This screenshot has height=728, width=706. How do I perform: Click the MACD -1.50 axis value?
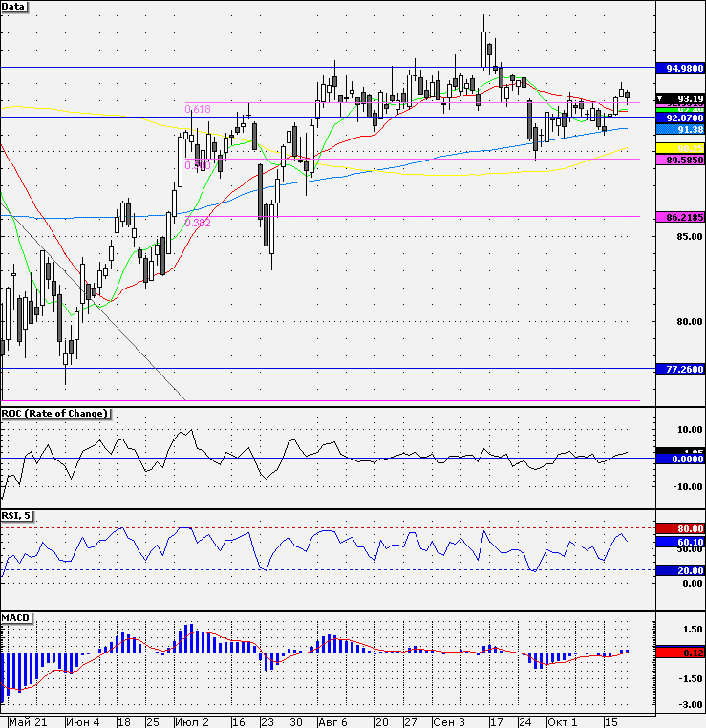click(690, 678)
